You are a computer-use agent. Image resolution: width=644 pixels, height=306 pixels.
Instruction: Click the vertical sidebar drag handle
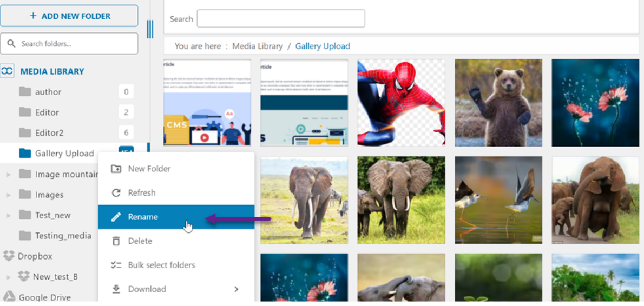pyautogui.click(x=150, y=29)
